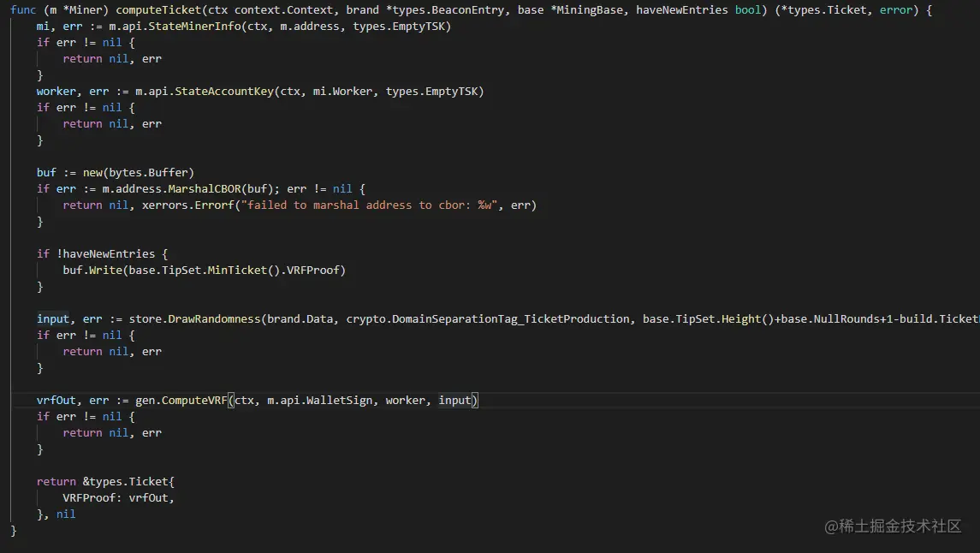Click the input argument in ComputeVRF
The height and width of the screenshot is (553, 980).
pyautogui.click(x=454, y=400)
